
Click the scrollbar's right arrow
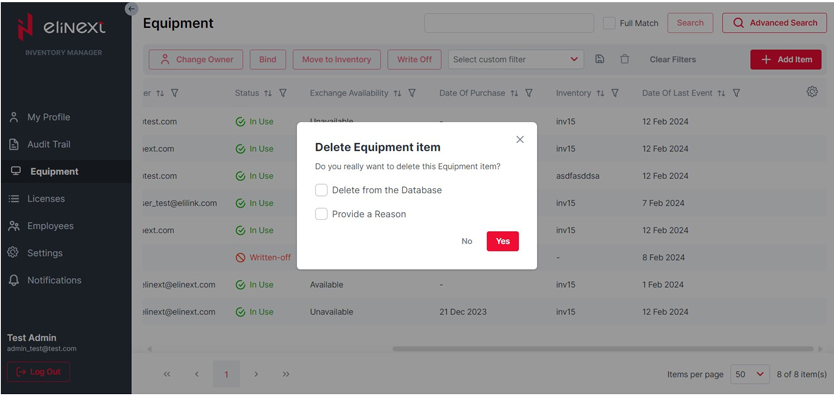click(821, 349)
